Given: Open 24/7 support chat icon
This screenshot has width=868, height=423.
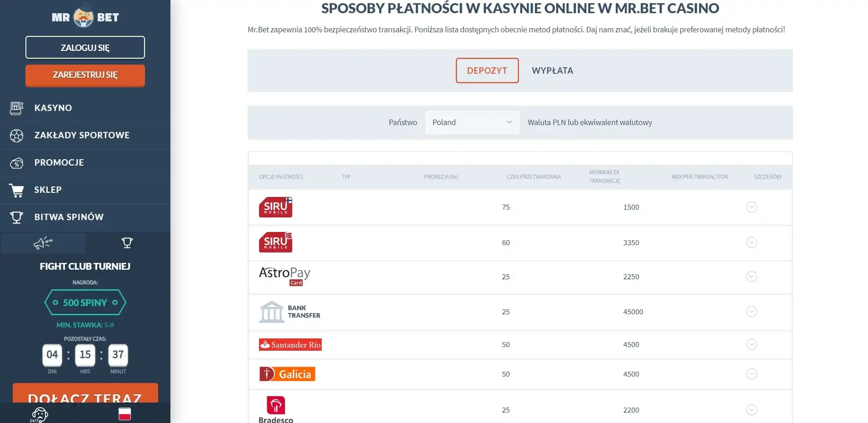Looking at the screenshot, I should pos(40,414).
